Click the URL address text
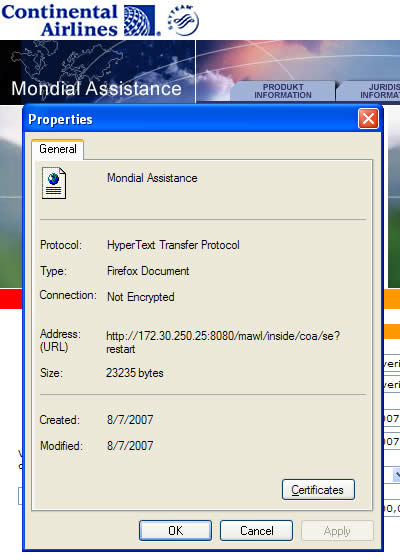The image size is (400, 560). coord(223,342)
